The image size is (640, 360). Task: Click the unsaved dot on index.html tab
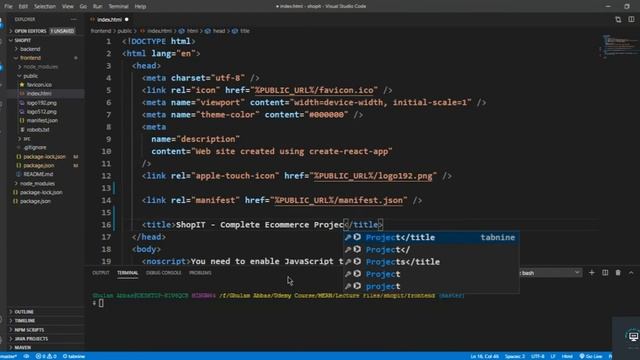127,20
